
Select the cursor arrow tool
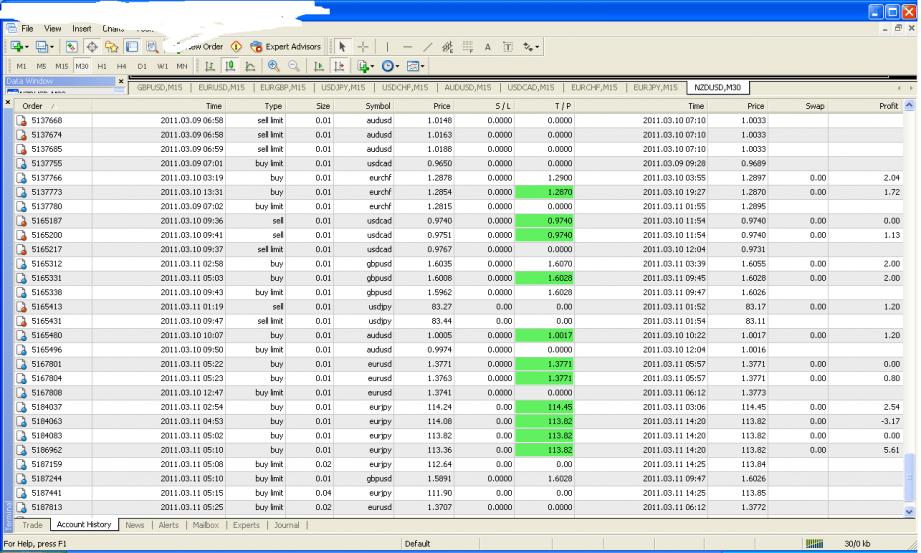tap(342, 46)
